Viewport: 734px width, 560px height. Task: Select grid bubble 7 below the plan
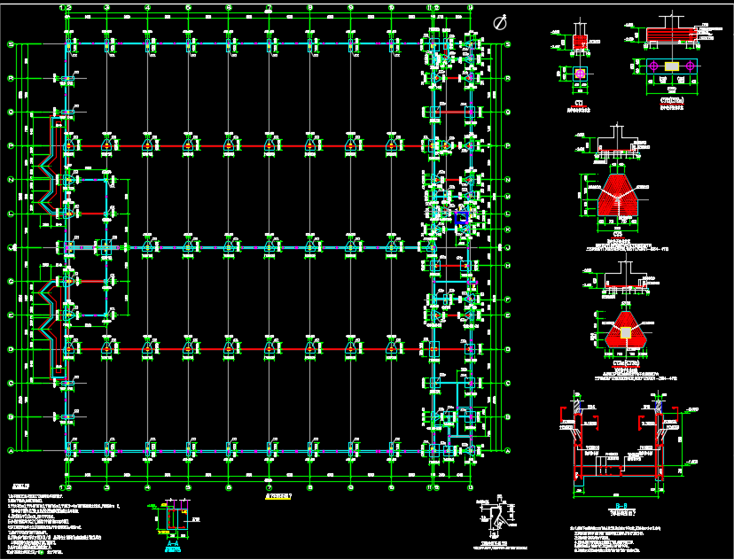click(269, 488)
